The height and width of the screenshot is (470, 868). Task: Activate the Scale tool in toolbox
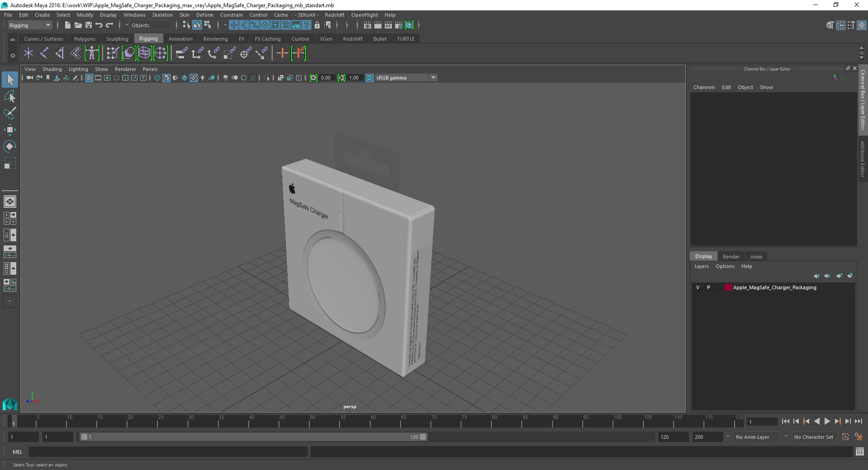pos(10,163)
